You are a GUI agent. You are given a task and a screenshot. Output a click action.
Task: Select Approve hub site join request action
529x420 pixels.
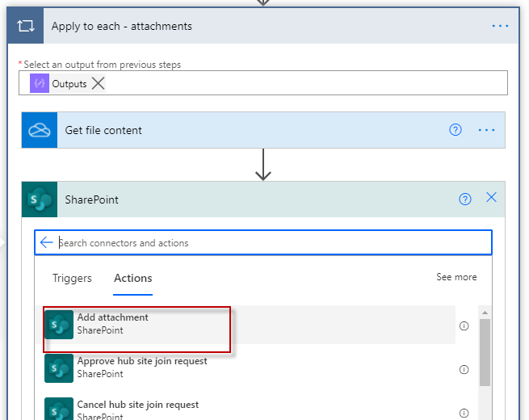tap(142, 367)
